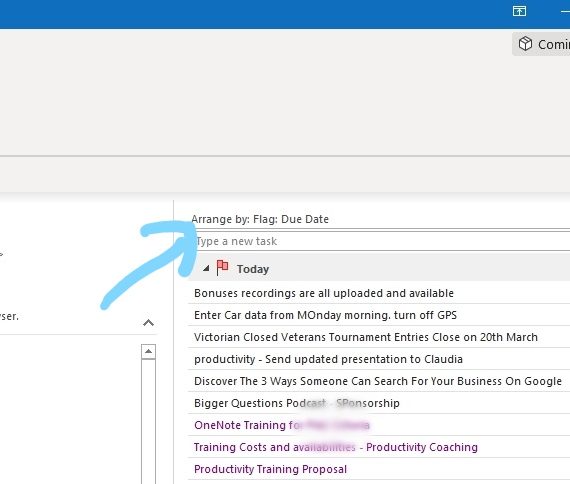
Task: Select Send updated presentation to Claudia task
Action: 379,359
